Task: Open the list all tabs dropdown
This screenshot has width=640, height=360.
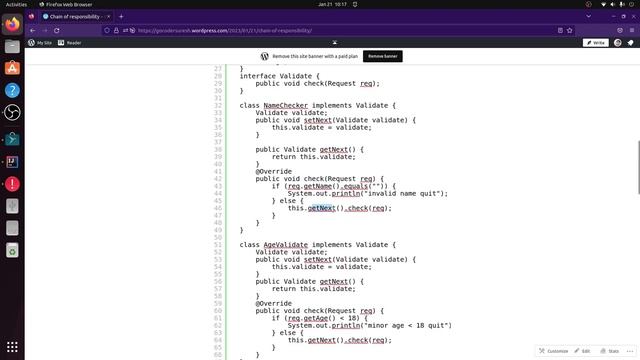Action: coord(589,16)
